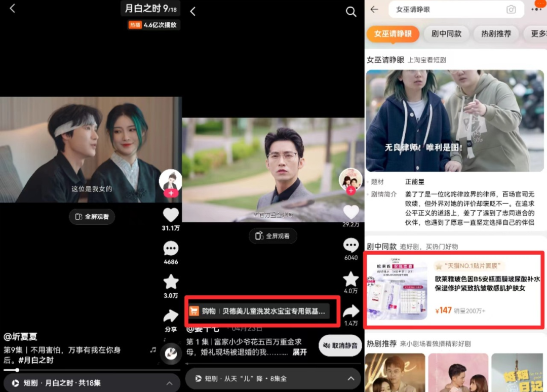The image size is (547, 392).
Task: Open the 欧莱雅玻色因B5安瓶面膜 product title
Action: pos(487,284)
